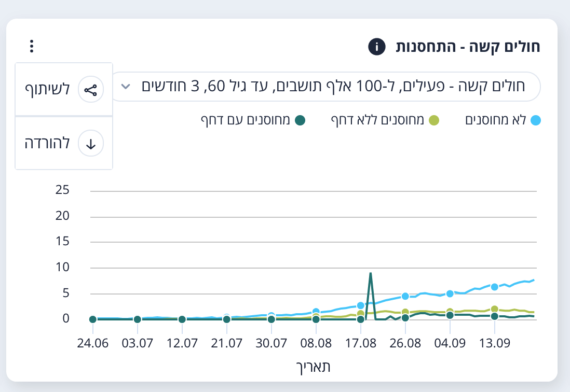The width and height of the screenshot is (570, 392).
Task: Select the לשיתוף (share) menu entry
Action: (x=47, y=90)
